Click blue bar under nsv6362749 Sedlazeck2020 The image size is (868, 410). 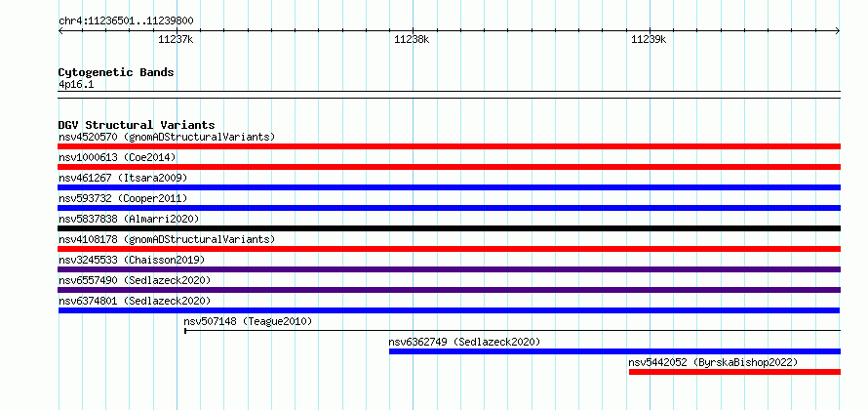(x=615, y=351)
